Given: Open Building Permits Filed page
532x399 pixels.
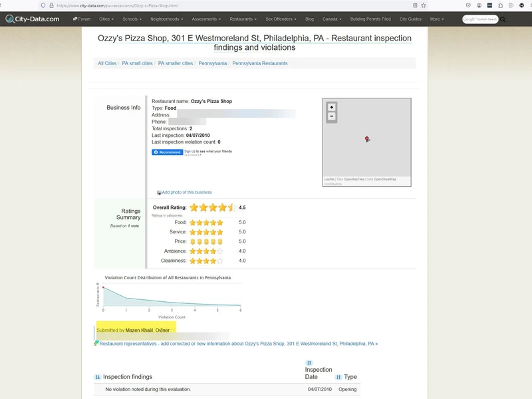Looking at the screenshot, I should [x=370, y=19].
